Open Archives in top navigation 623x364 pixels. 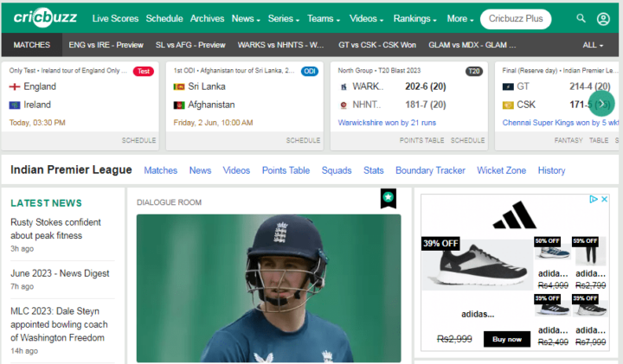click(207, 19)
